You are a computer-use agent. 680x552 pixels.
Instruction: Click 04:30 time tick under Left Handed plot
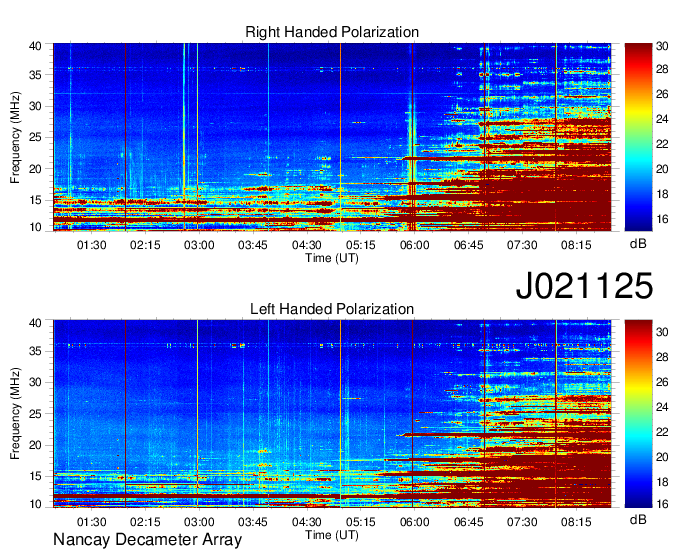tap(307, 522)
